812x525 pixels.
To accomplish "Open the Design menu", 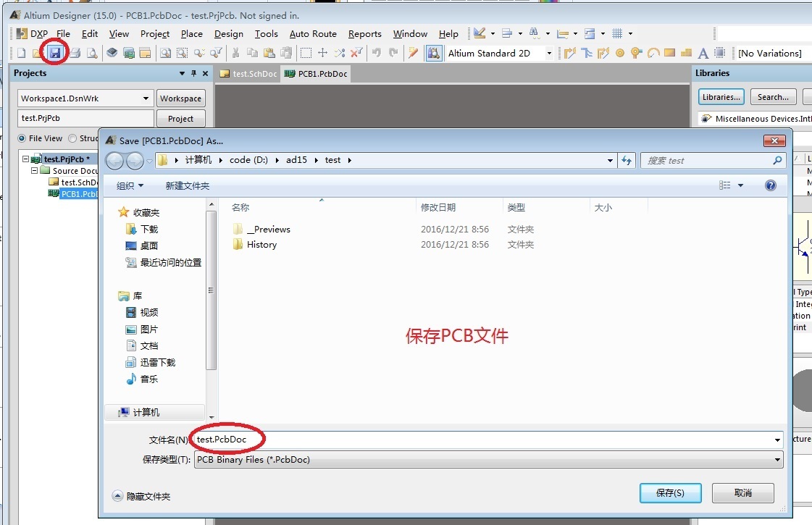I will pos(228,33).
